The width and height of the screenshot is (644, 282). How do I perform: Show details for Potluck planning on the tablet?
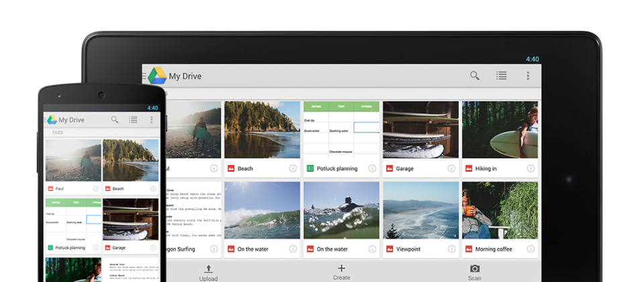[x=372, y=169]
